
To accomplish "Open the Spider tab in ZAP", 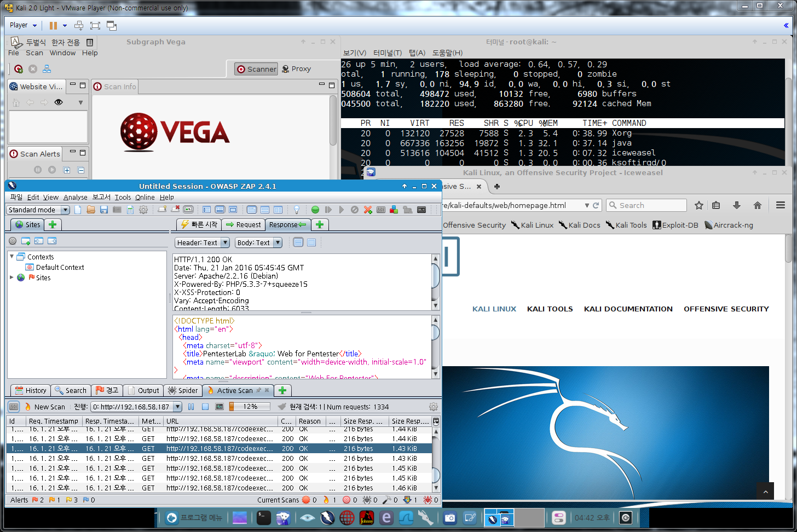I will pos(183,390).
